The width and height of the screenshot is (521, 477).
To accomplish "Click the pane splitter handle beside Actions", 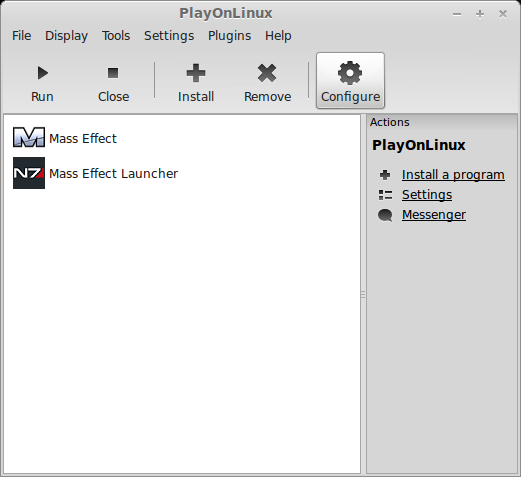I will coord(363,294).
